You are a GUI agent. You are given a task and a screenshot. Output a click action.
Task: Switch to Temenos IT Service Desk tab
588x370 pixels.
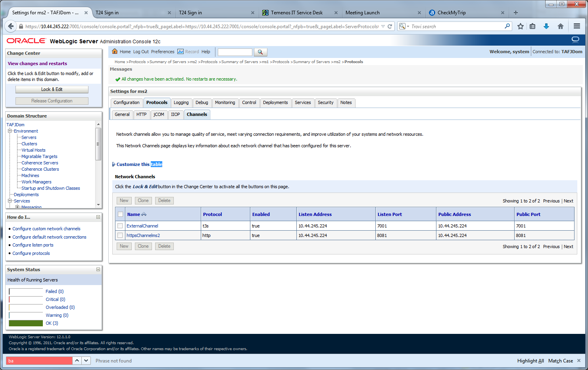(x=296, y=13)
